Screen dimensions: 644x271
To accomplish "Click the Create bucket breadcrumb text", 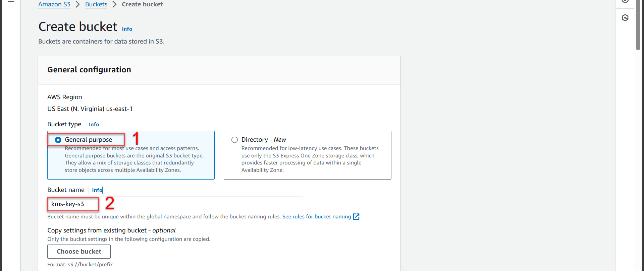I will pos(142,4).
